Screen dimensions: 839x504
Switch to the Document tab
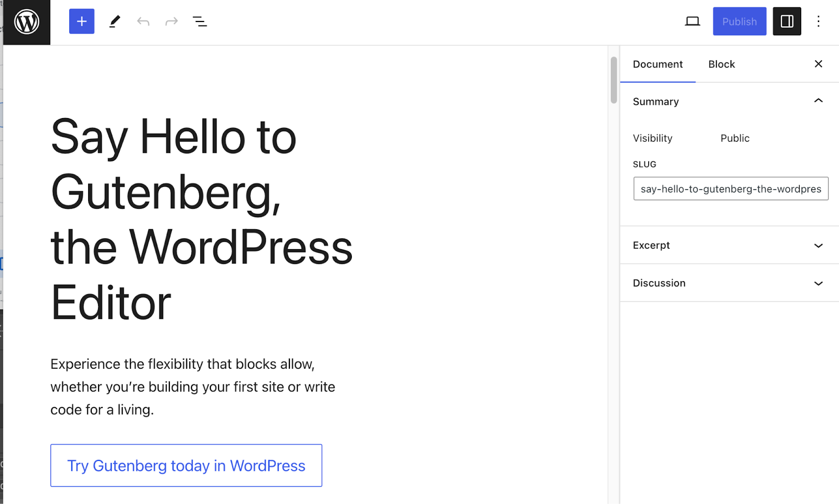[x=658, y=64]
